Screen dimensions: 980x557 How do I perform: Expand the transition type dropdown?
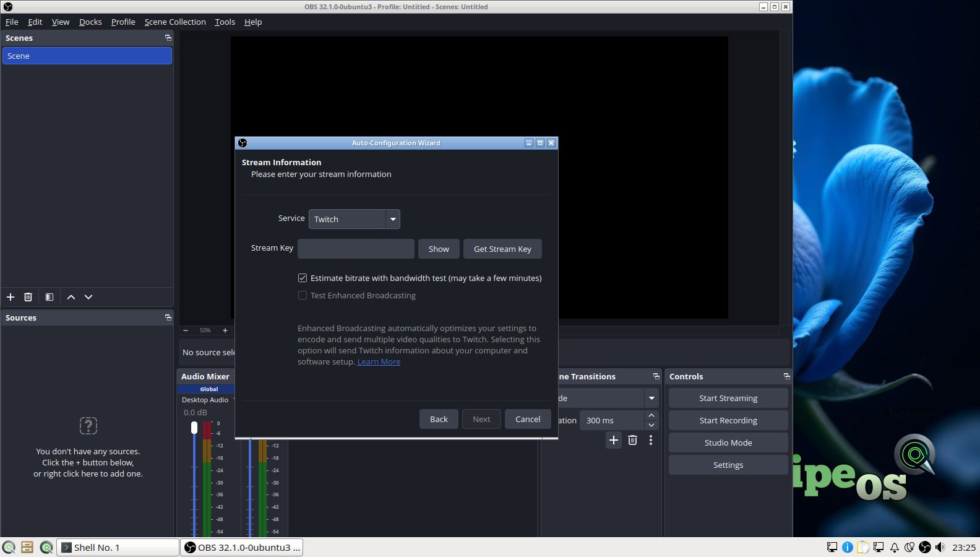pyautogui.click(x=651, y=398)
